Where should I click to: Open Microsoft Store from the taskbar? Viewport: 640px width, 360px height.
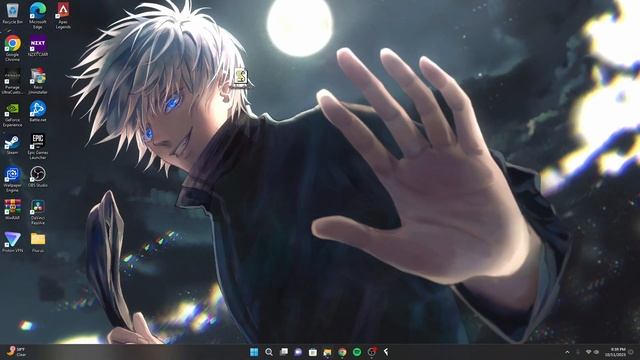(x=313, y=352)
